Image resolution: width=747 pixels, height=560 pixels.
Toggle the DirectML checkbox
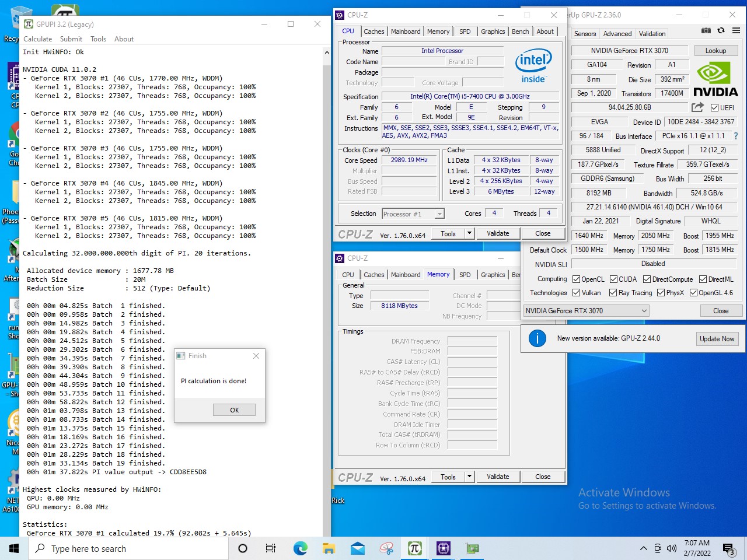[x=703, y=279]
